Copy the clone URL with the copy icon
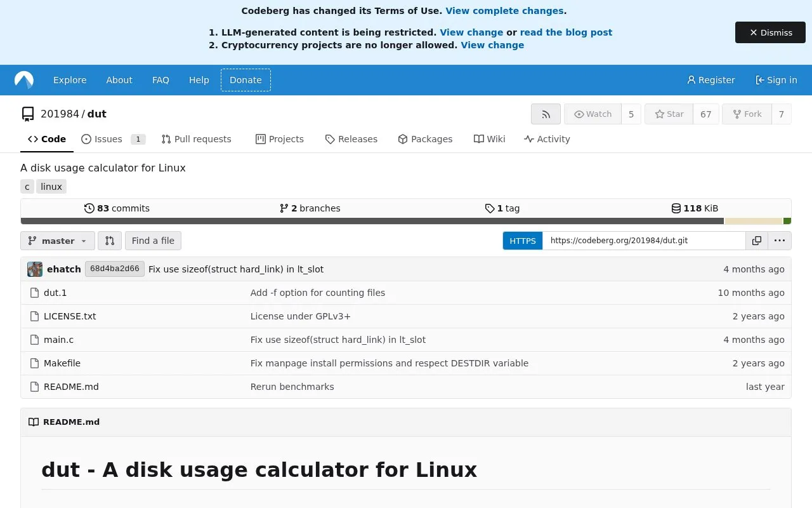The image size is (812, 508). point(757,241)
